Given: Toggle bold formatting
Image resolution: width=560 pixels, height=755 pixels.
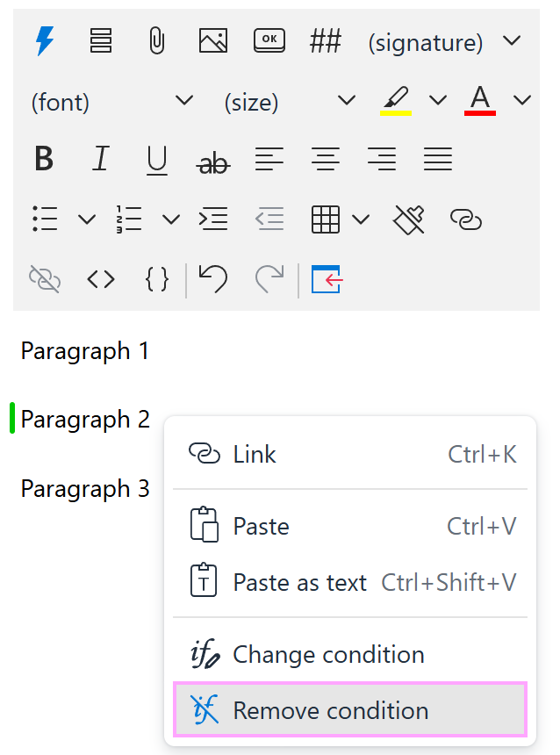Looking at the screenshot, I should (44, 161).
